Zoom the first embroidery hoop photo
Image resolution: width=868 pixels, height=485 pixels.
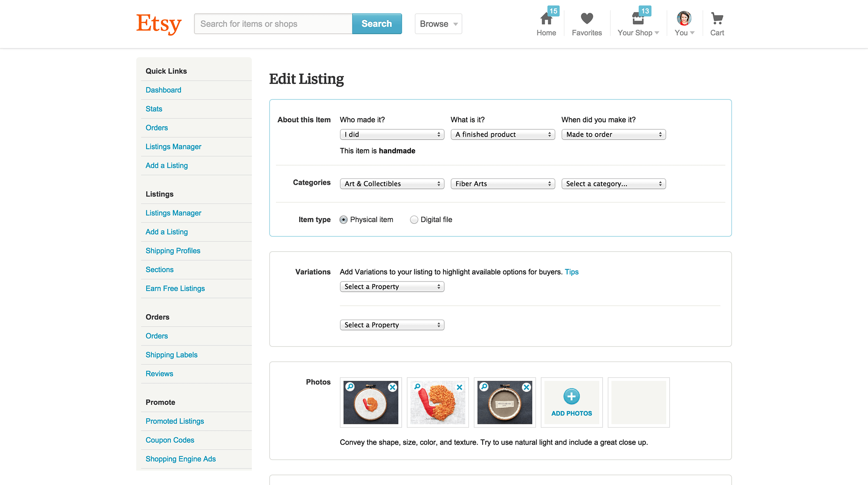tap(350, 387)
